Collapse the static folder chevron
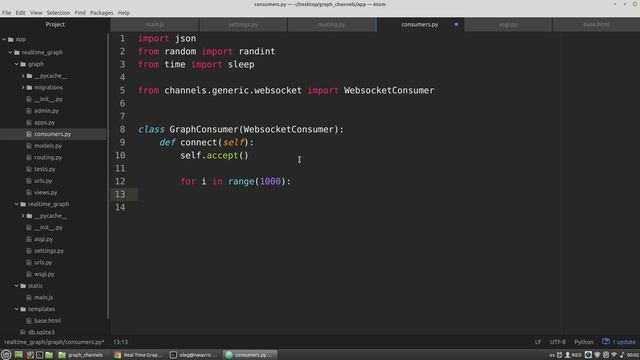 pos(16,286)
